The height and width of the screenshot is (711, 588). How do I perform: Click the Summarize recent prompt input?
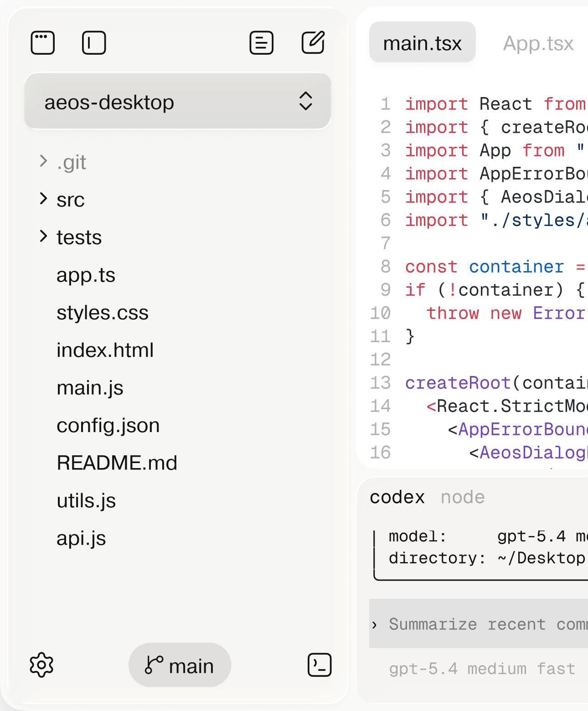click(479, 624)
